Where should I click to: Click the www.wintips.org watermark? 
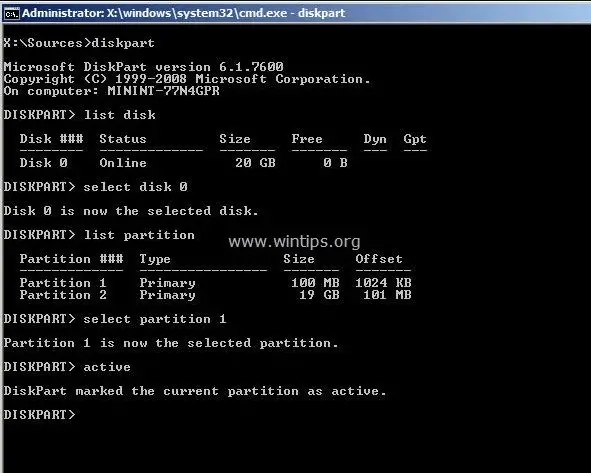294,241
